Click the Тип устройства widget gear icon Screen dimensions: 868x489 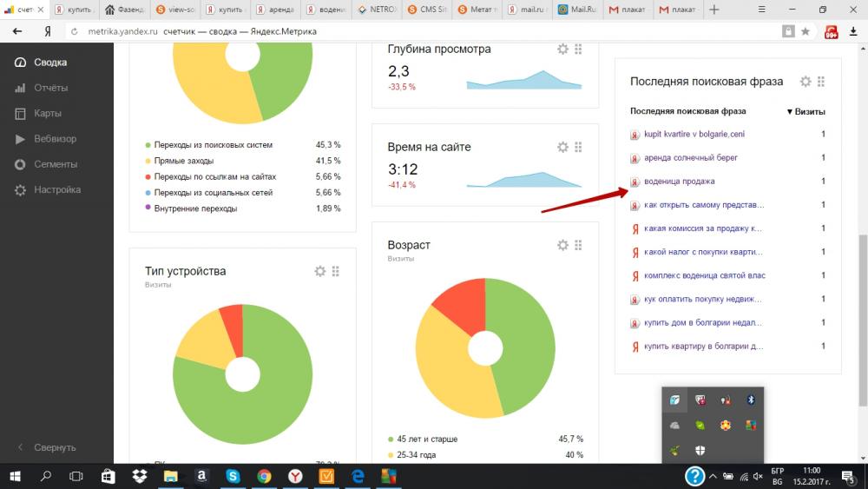[320, 271]
